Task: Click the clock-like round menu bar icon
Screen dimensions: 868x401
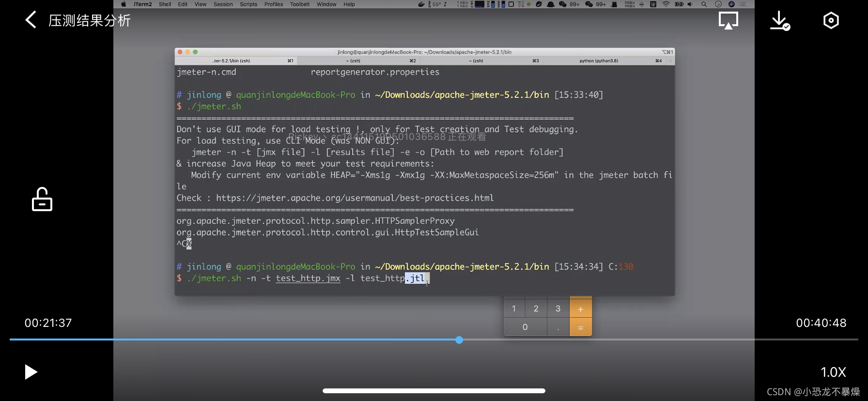Action: (718, 4)
